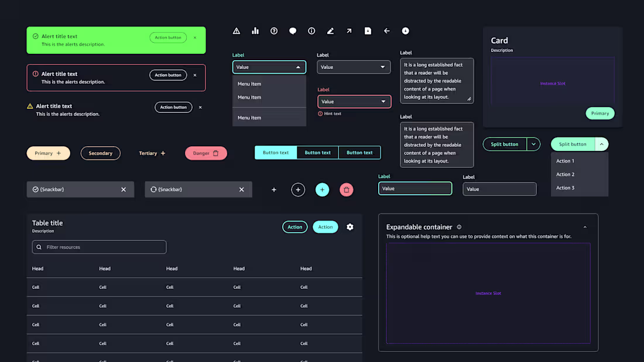644x362 pixels.
Task: Select the middle Button text segment
Action: point(317,152)
